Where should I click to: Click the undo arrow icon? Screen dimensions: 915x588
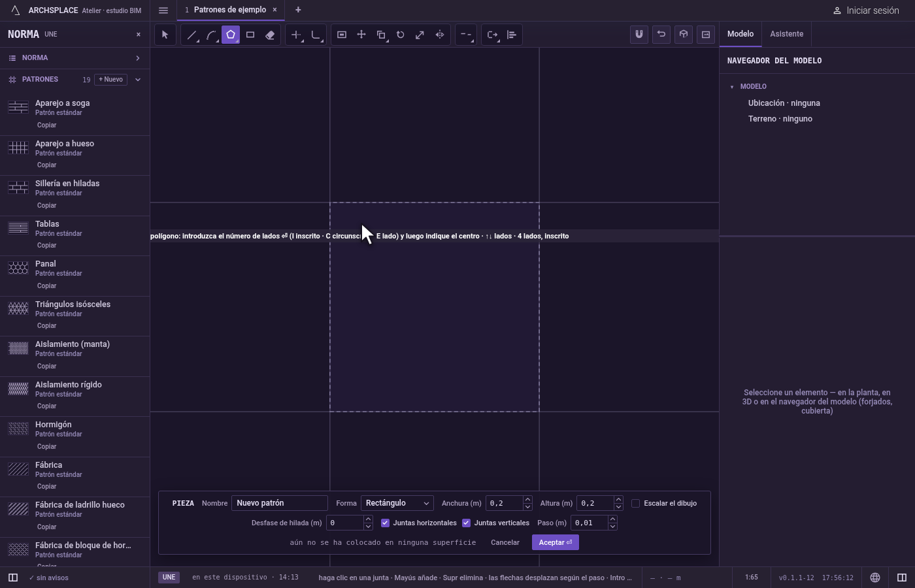(661, 35)
